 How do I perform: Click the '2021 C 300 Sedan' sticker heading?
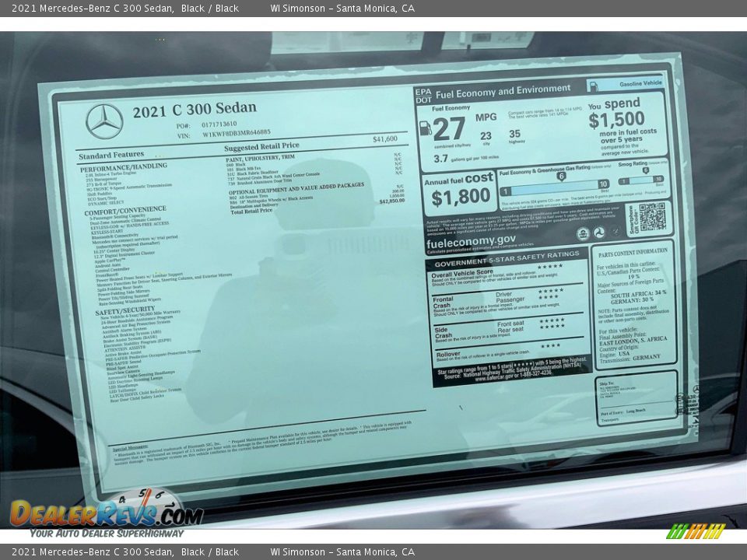click(195, 110)
